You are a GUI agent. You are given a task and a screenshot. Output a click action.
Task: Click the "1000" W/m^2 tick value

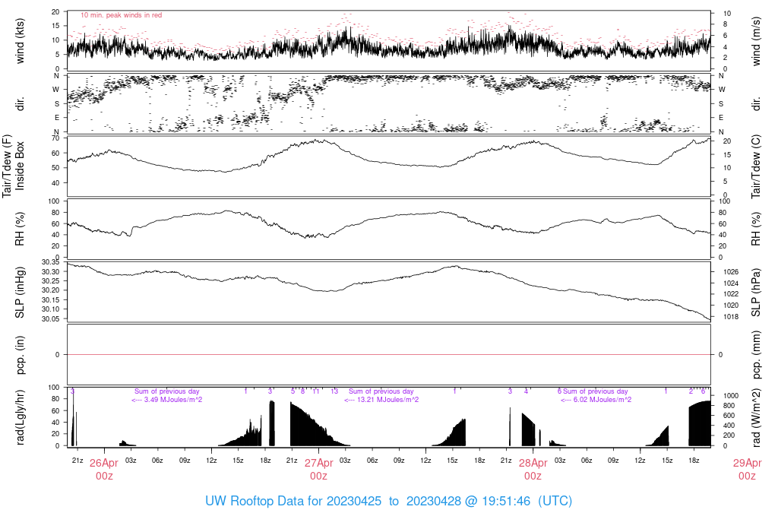pyautogui.click(x=731, y=395)
